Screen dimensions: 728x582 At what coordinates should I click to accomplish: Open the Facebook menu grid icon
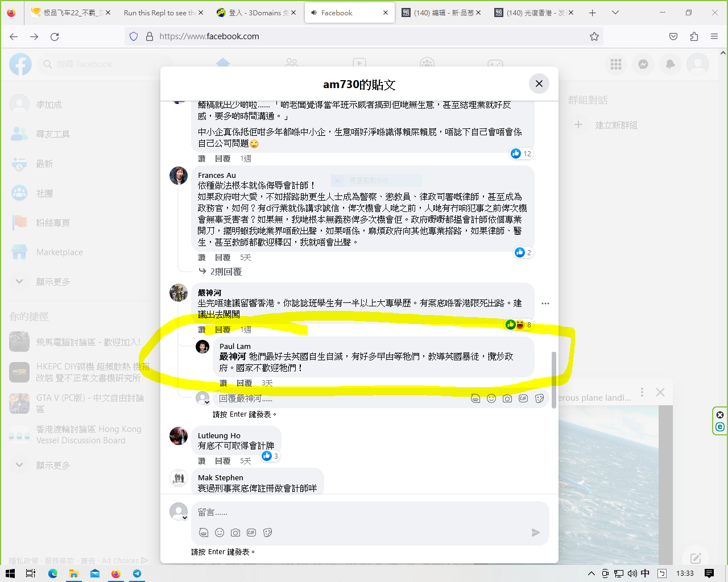pyautogui.click(x=616, y=64)
